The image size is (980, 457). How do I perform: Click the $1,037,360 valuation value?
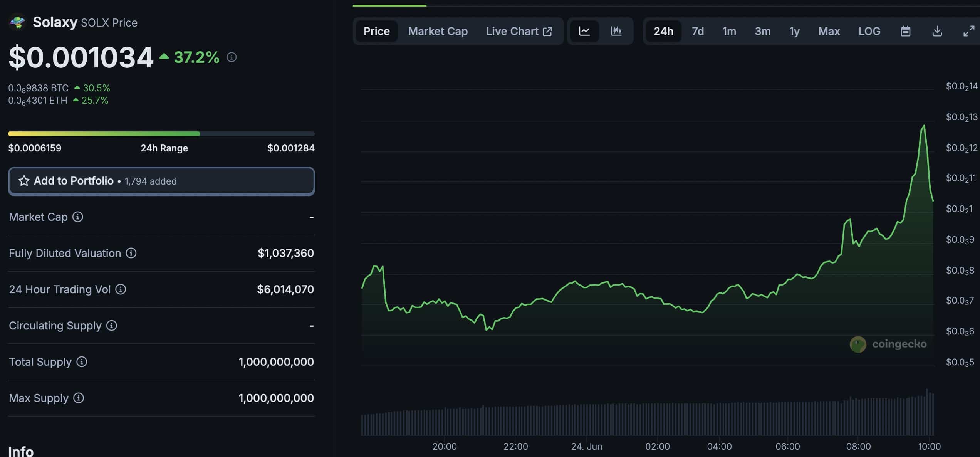point(286,253)
